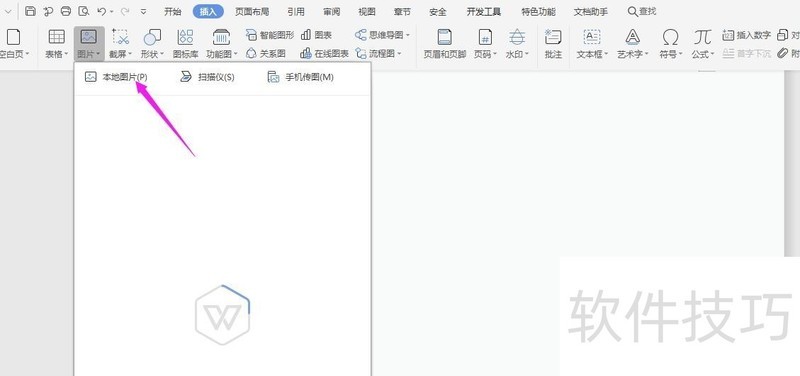Image resolution: width=800 pixels, height=376 pixels.
Task: Expand the 截屏 dropdown arrow
Action: 130,54
